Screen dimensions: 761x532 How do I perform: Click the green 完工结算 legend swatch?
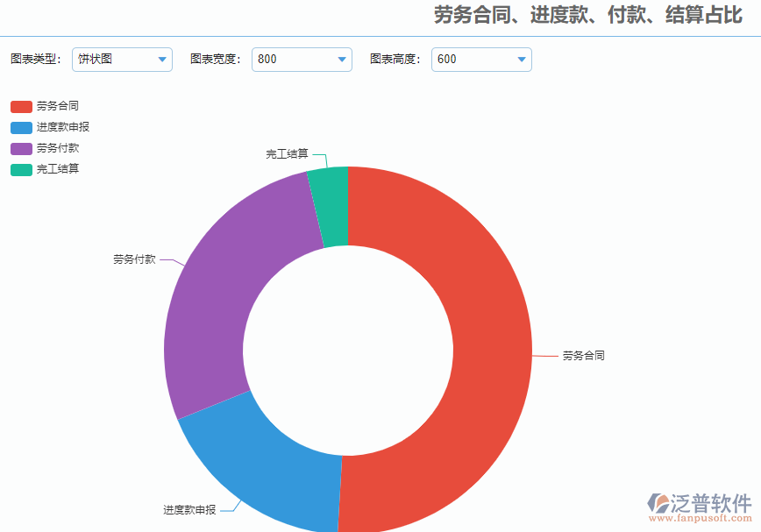[x=23, y=169]
